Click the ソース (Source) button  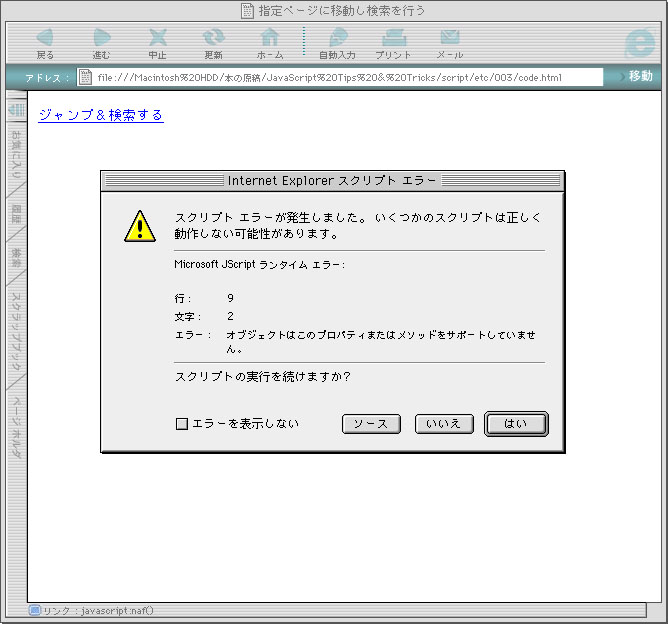pos(371,424)
